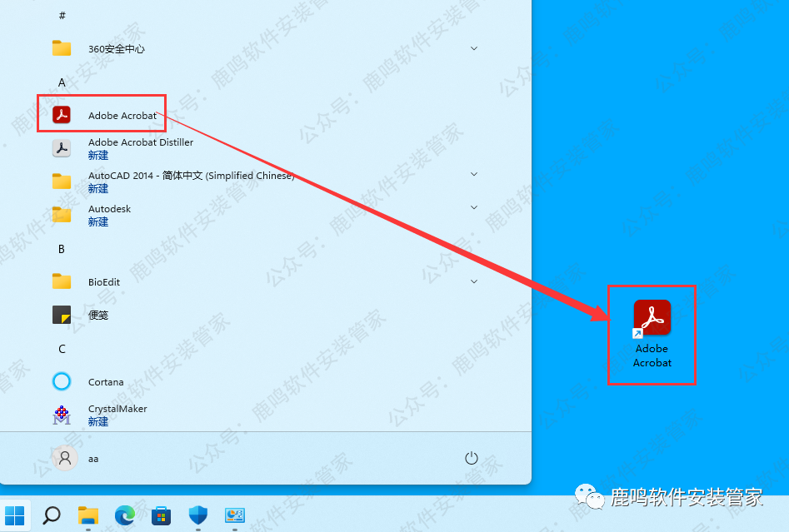Open Windows Security shield in the taskbar
This screenshot has width=789, height=532.
[198, 515]
